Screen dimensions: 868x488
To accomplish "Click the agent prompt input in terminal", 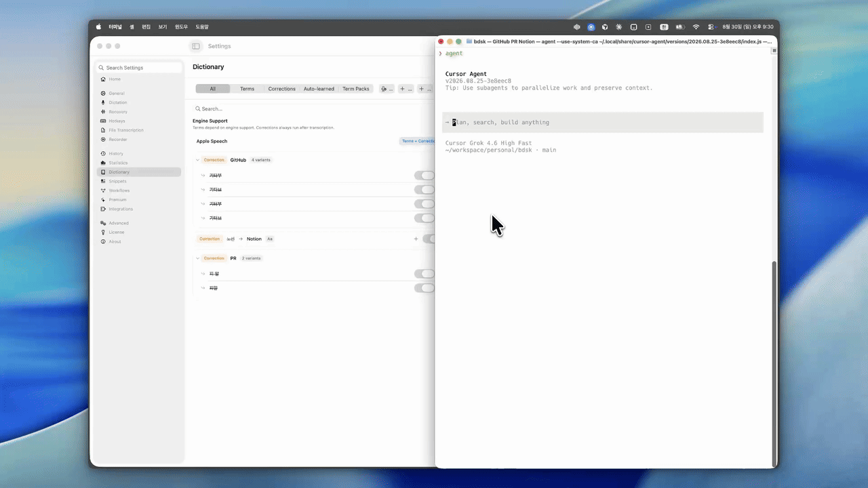I will pyautogui.click(x=603, y=123).
